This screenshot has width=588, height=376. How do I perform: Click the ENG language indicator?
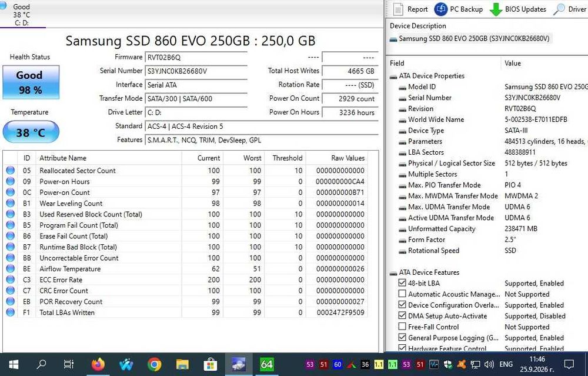(x=506, y=364)
